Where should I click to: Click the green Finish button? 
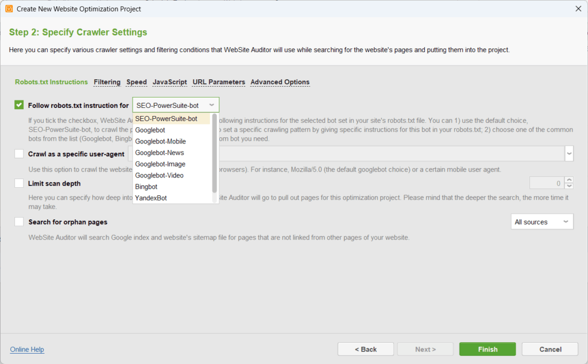pos(488,349)
